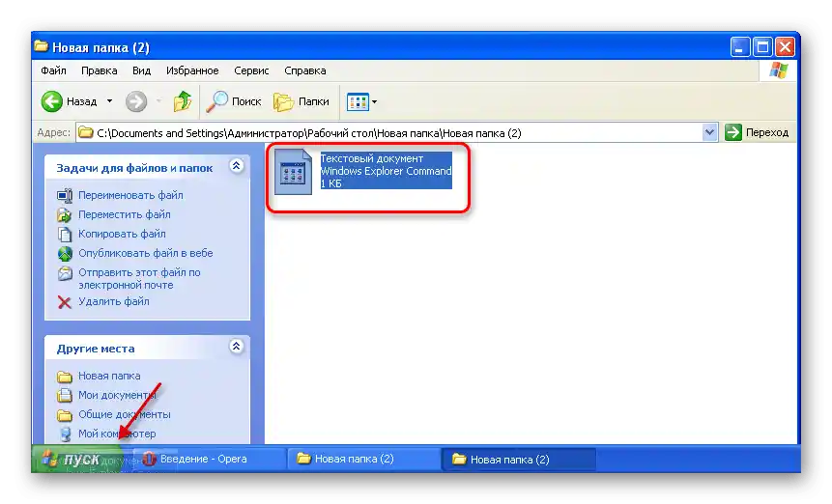Click the grey Forward arrow icon
Viewport: 832px width, 504px height.
136,101
